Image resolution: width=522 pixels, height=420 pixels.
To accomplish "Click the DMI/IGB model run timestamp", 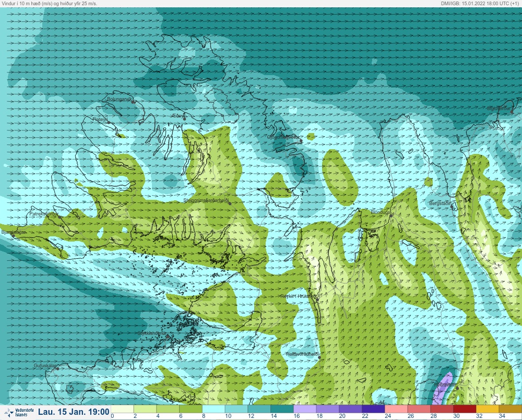I will (480, 4).
